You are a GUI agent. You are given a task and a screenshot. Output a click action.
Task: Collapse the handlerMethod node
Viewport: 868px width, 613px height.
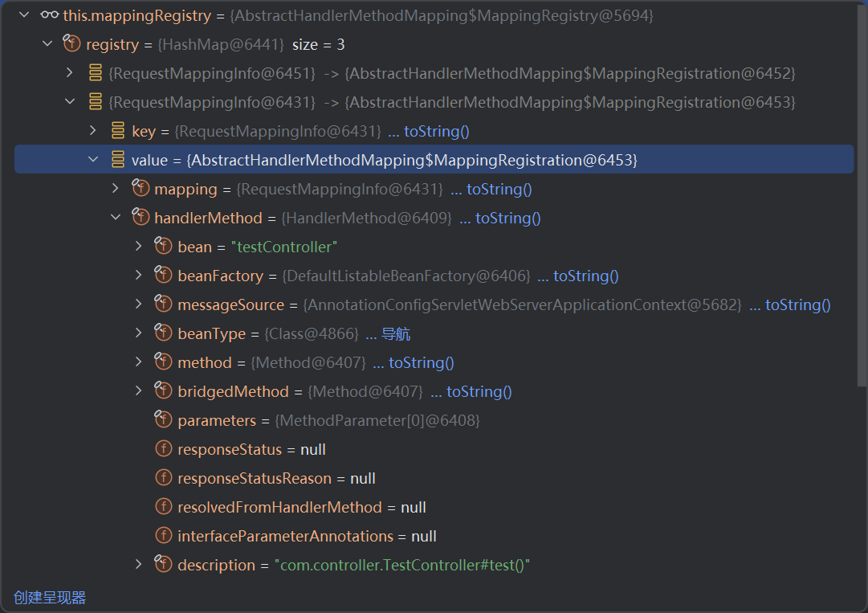(x=116, y=218)
